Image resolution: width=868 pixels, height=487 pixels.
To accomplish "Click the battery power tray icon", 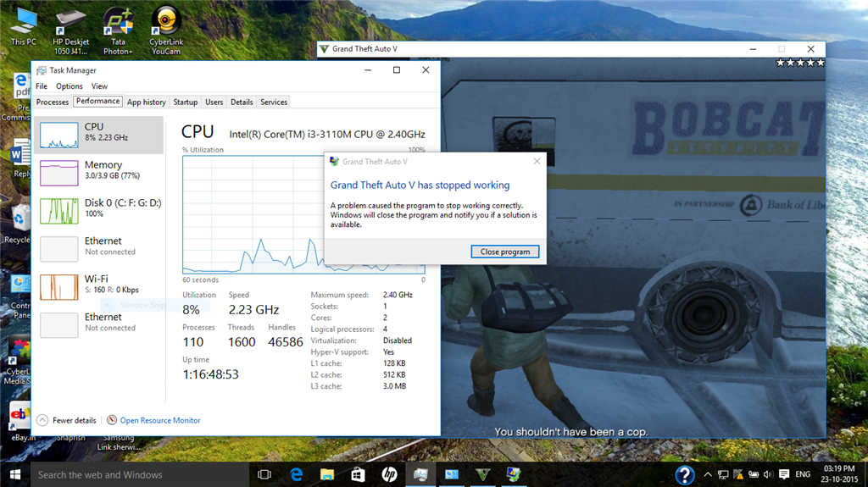I will [x=754, y=474].
